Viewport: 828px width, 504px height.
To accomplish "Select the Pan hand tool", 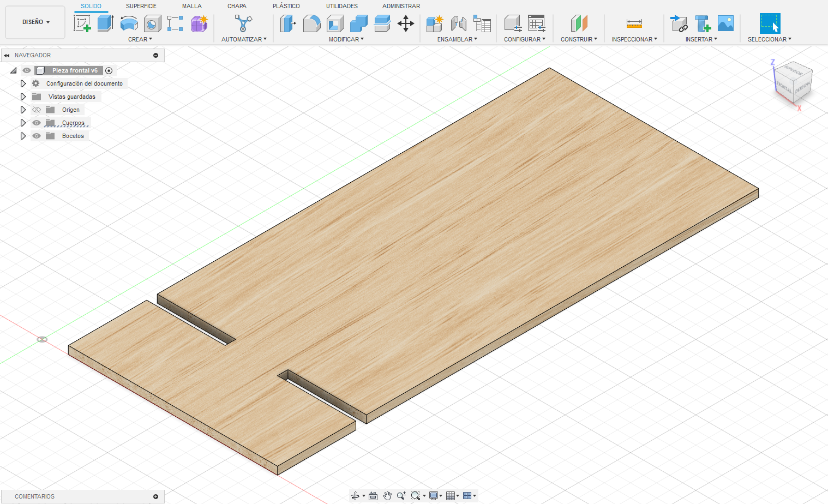I will (x=387, y=496).
